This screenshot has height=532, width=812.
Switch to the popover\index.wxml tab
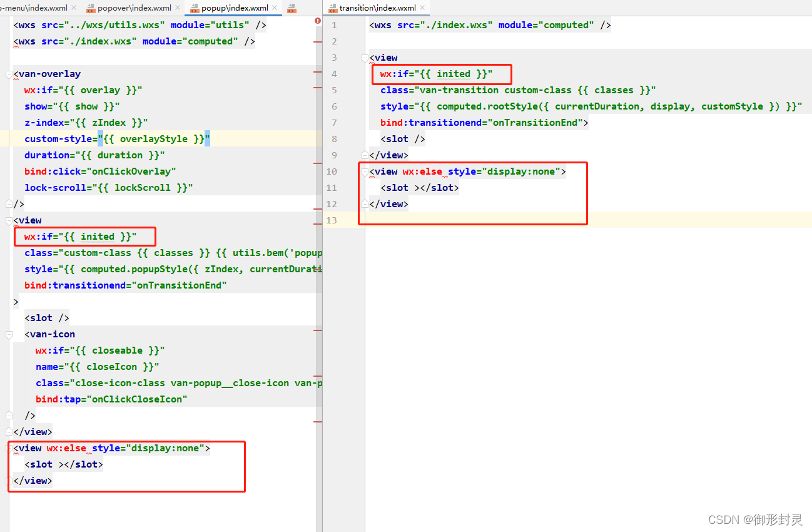tap(134, 8)
